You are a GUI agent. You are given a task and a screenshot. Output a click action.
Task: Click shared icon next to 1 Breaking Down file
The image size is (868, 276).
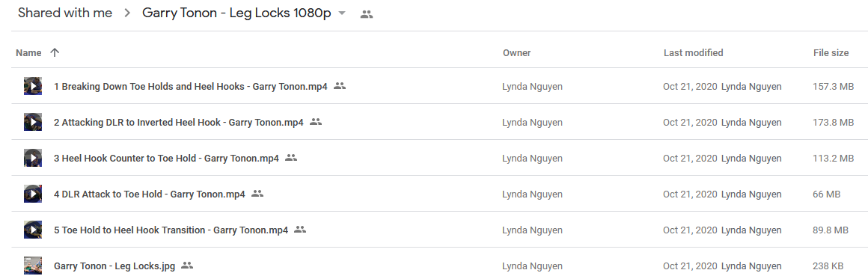pos(340,86)
